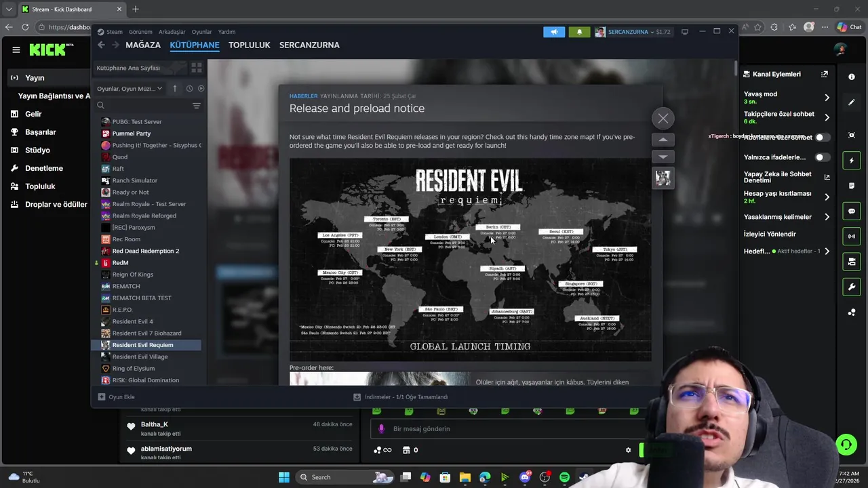Click İzleyici Yönlendir option

click(x=770, y=234)
